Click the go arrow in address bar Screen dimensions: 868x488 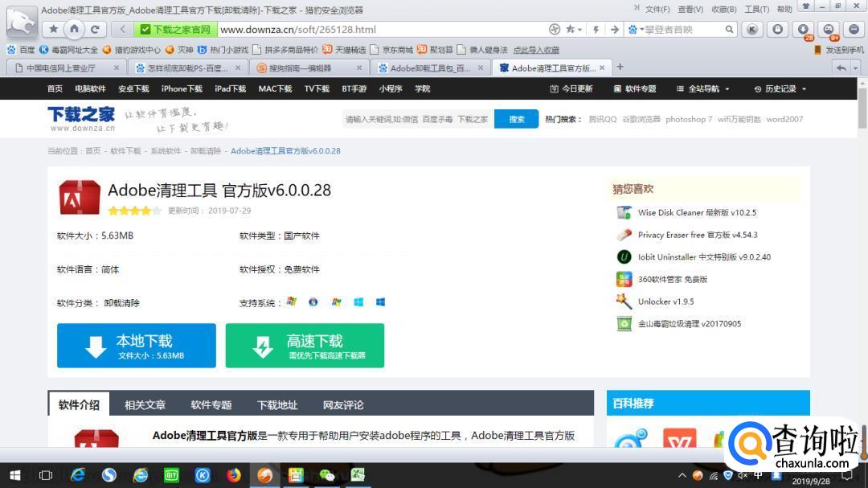(615, 30)
